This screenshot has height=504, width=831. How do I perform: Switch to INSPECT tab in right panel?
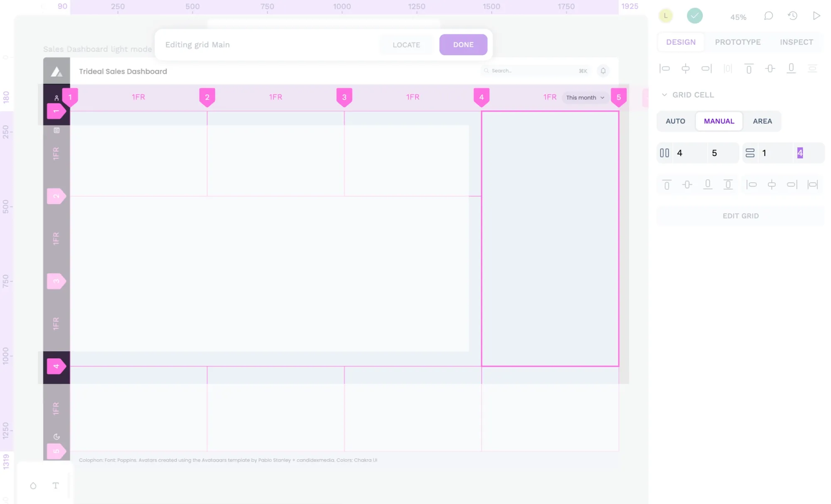tap(797, 42)
